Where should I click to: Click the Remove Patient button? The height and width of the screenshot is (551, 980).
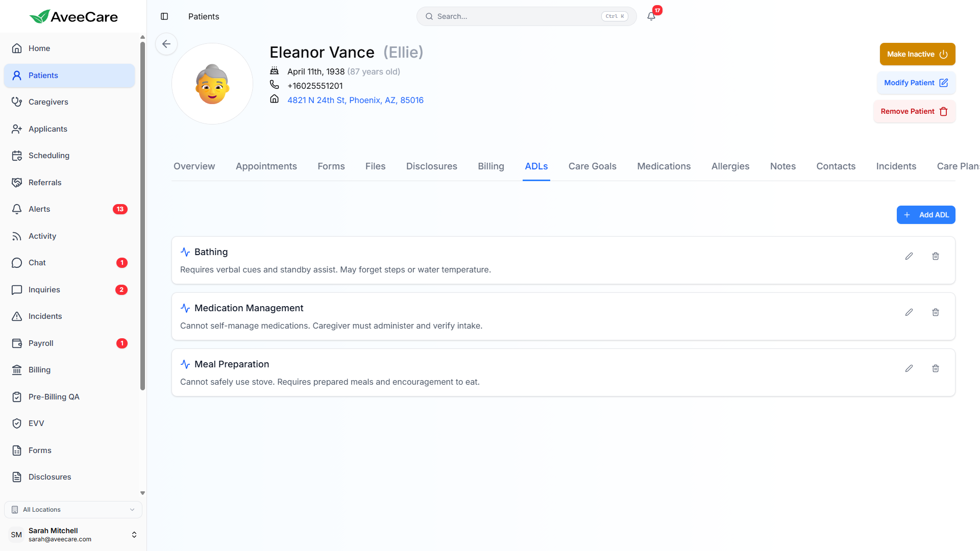[x=914, y=111]
